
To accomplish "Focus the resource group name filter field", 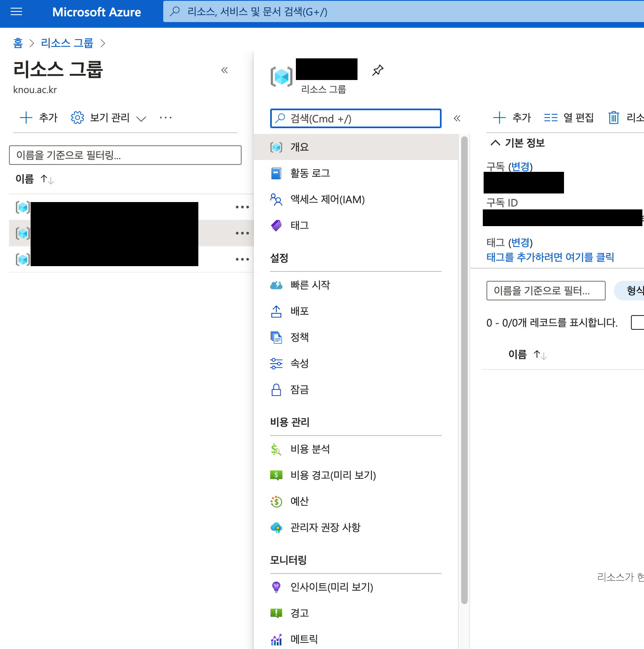I will (x=125, y=155).
